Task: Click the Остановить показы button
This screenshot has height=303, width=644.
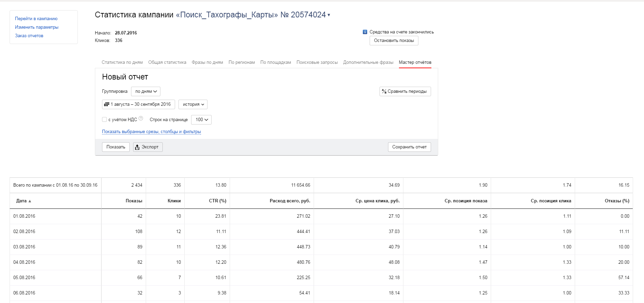Action: [x=394, y=41]
